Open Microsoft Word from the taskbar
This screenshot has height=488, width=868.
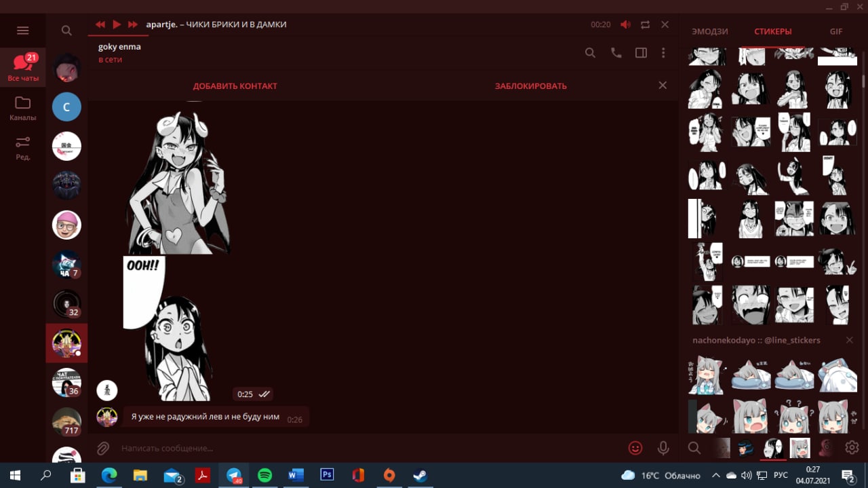coord(296,475)
